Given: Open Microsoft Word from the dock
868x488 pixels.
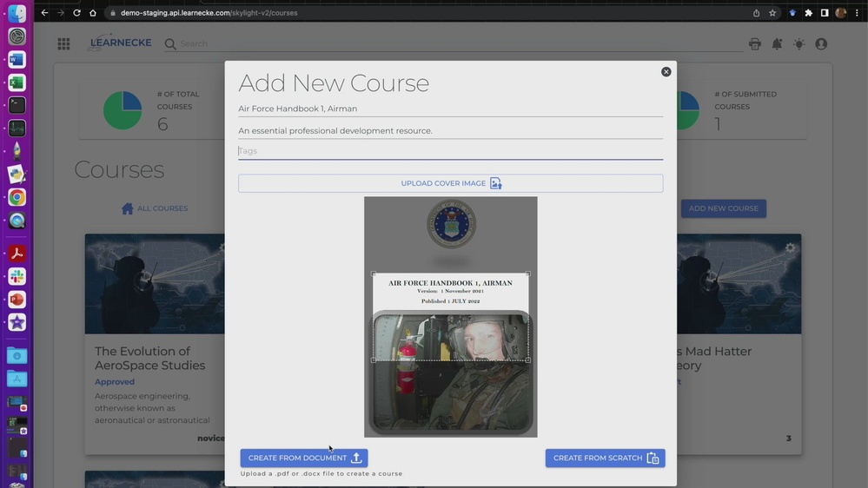Looking at the screenshot, I should (x=17, y=59).
